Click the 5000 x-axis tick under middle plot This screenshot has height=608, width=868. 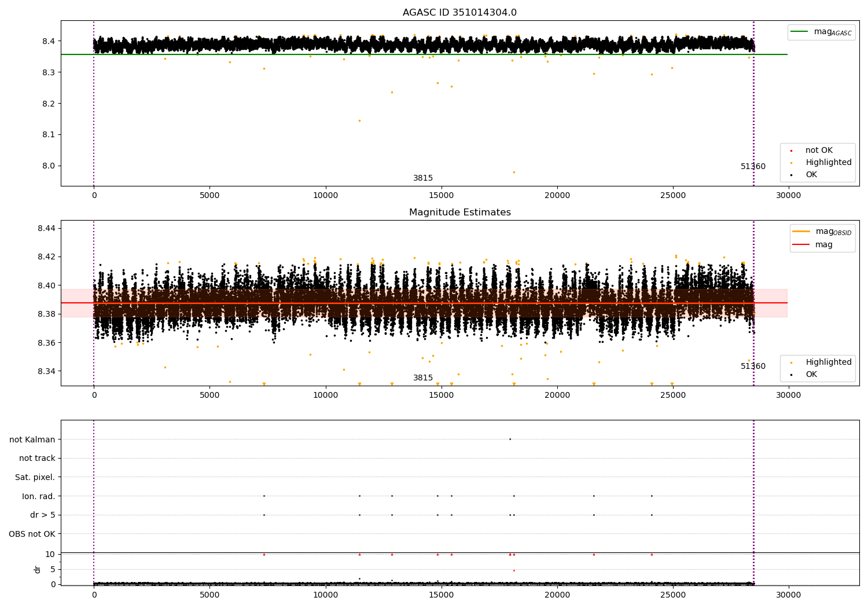(x=209, y=395)
